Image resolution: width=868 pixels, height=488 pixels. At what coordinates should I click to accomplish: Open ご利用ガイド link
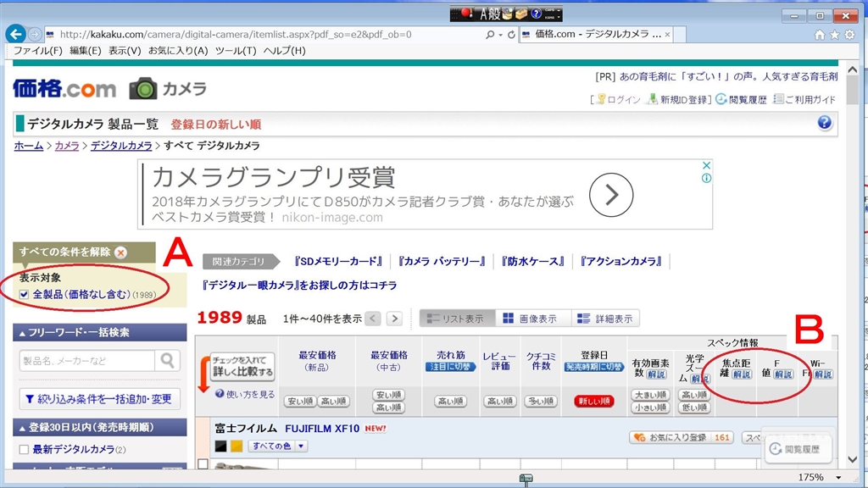tap(804, 100)
